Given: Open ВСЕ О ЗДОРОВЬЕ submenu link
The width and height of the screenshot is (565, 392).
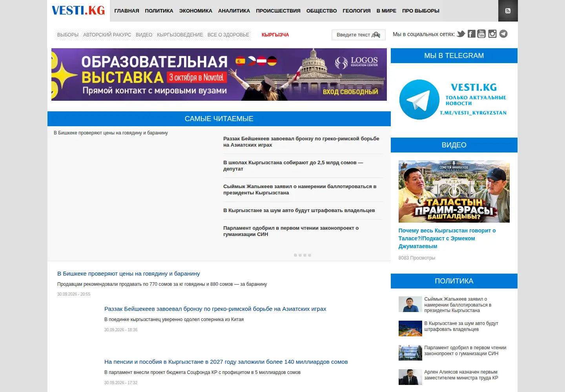Looking at the screenshot, I should click(228, 35).
